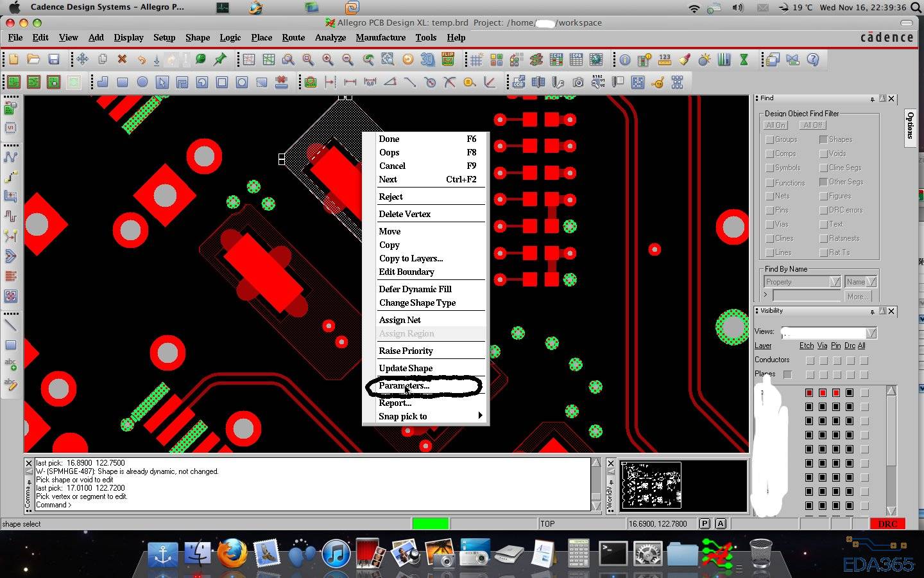924x578 pixels.
Task: Enable the Shapes checkbox in Find filter
Action: tap(823, 139)
